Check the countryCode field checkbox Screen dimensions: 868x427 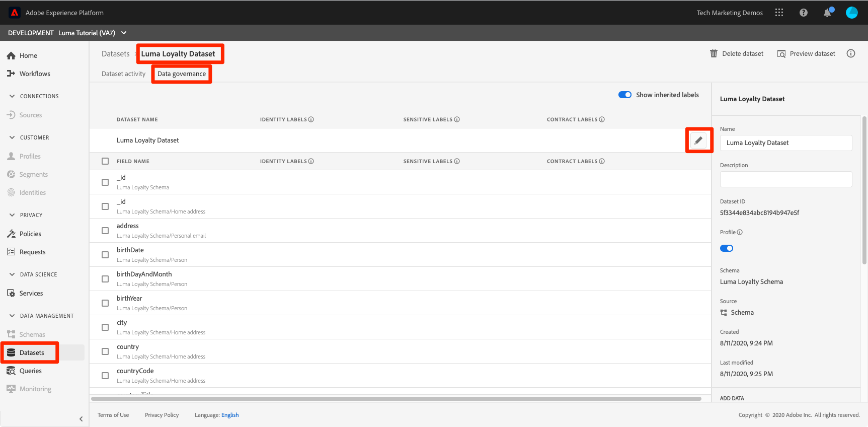coord(105,376)
